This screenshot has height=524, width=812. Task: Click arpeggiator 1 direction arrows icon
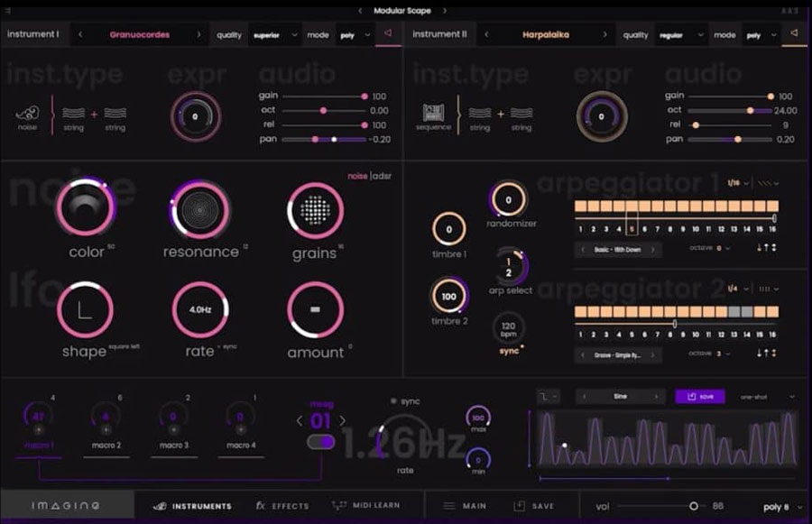point(766,248)
